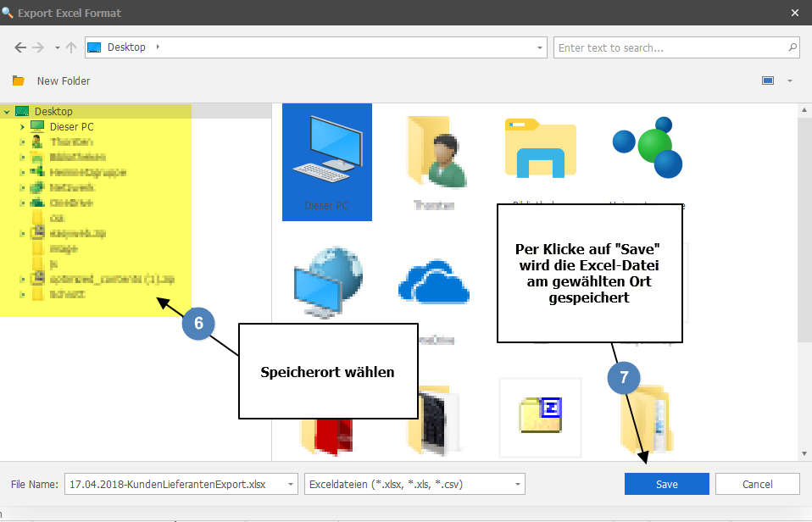The width and height of the screenshot is (812, 522).
Task: Open the Network globe icon
Action: tap(328, 282)
